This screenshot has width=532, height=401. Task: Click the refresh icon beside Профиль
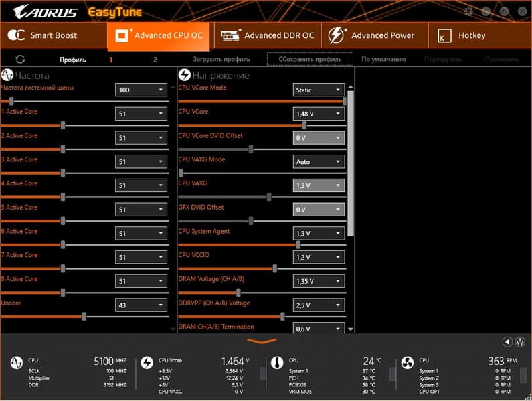click(20, 59)
